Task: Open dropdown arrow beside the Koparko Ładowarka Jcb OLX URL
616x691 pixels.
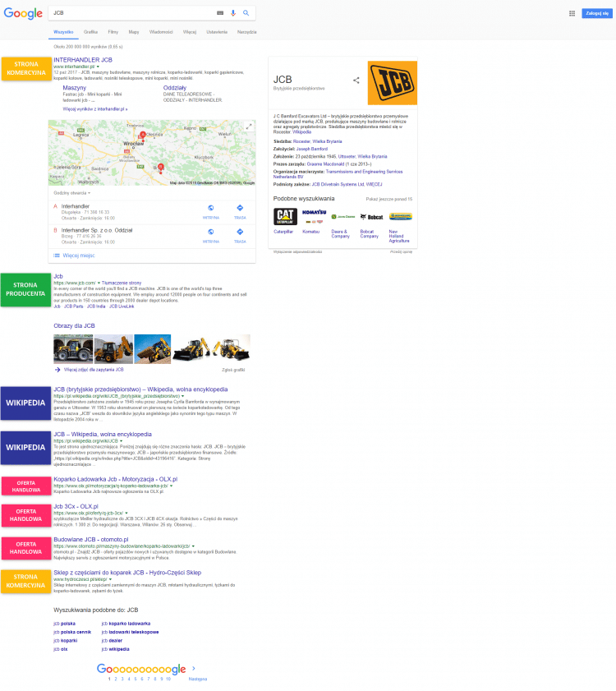Action: [172, 486]
